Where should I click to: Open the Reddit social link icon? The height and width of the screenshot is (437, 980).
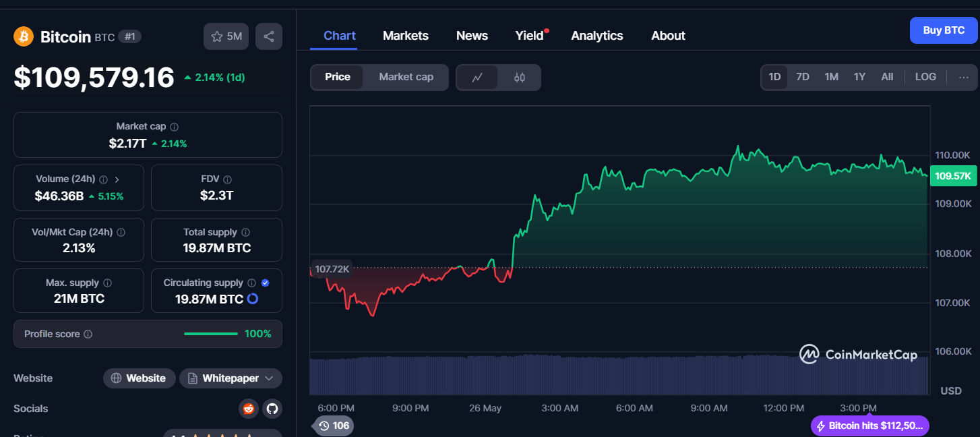click(x=249, y=409)
